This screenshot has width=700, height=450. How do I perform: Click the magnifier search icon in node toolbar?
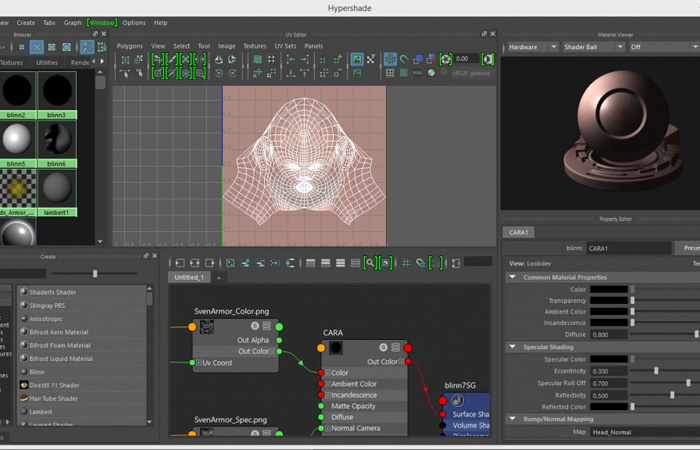(370, 263)
